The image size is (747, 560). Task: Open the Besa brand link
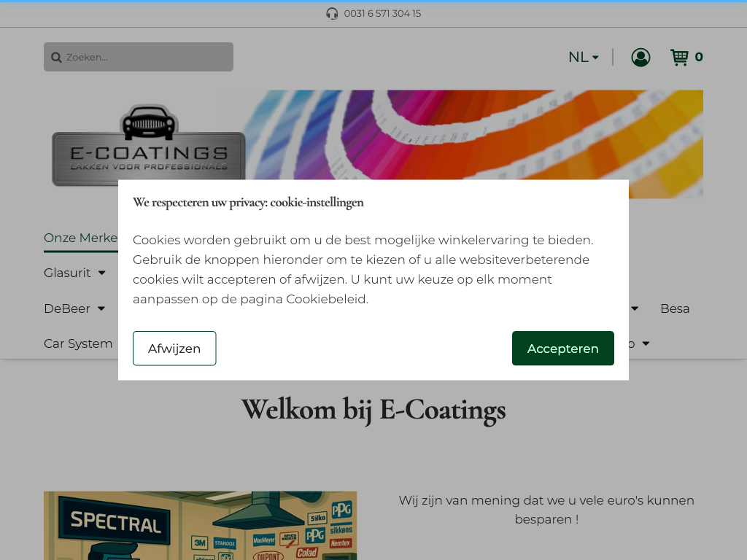[675, 308]
